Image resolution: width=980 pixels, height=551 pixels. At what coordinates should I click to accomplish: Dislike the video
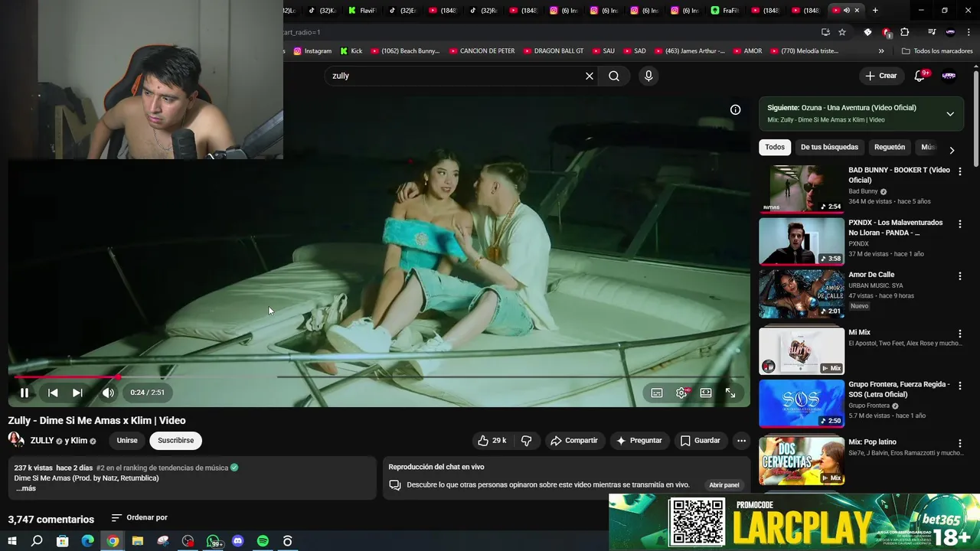click(526, 441)
